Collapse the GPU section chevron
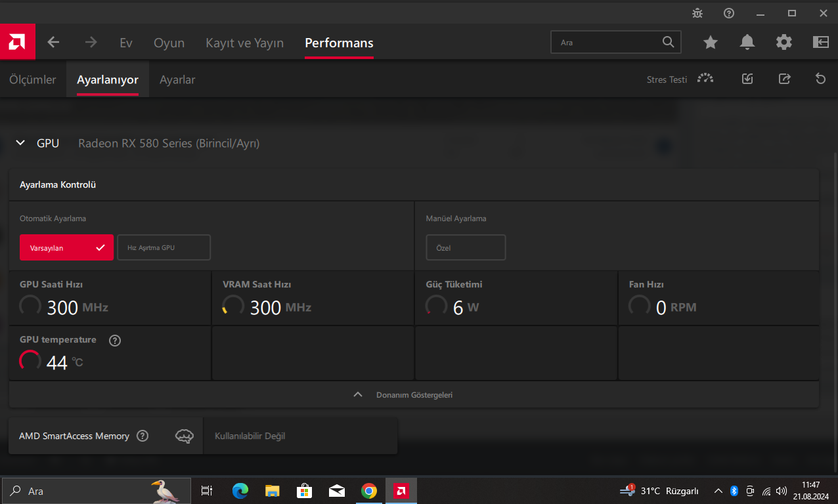 click(x=20, y=142)
